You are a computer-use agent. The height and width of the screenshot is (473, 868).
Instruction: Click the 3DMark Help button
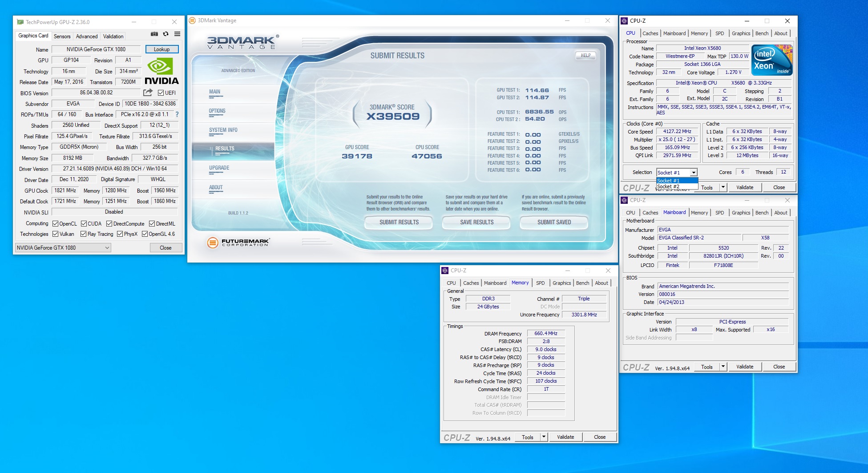point(585,56)
